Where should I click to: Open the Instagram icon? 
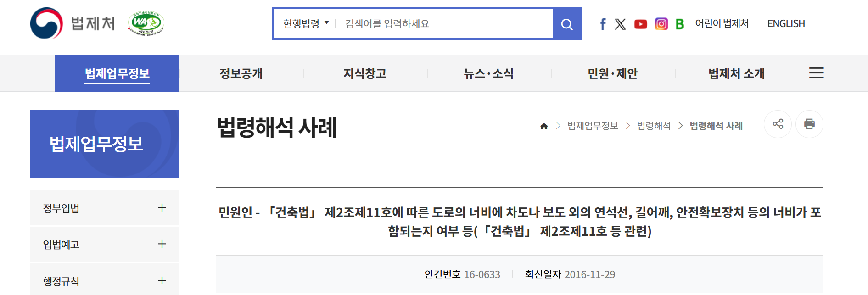(661, 24)
